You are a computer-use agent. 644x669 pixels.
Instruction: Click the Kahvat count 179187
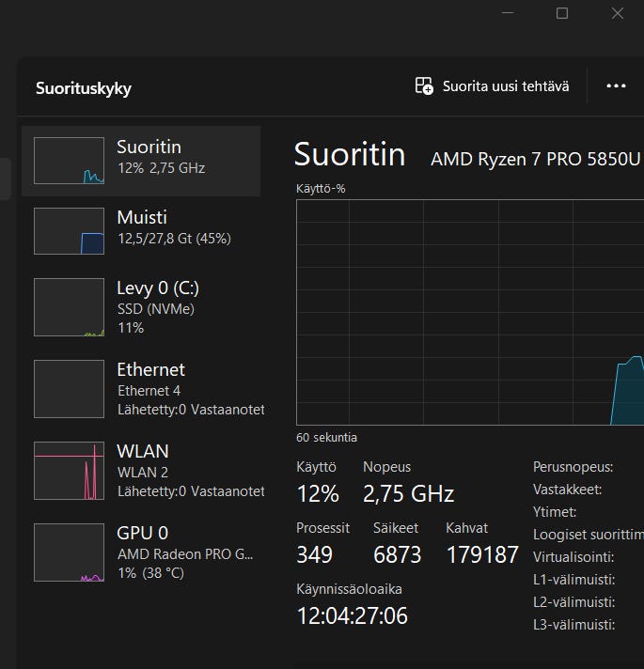pyautogui.click(x=481, y=554)
